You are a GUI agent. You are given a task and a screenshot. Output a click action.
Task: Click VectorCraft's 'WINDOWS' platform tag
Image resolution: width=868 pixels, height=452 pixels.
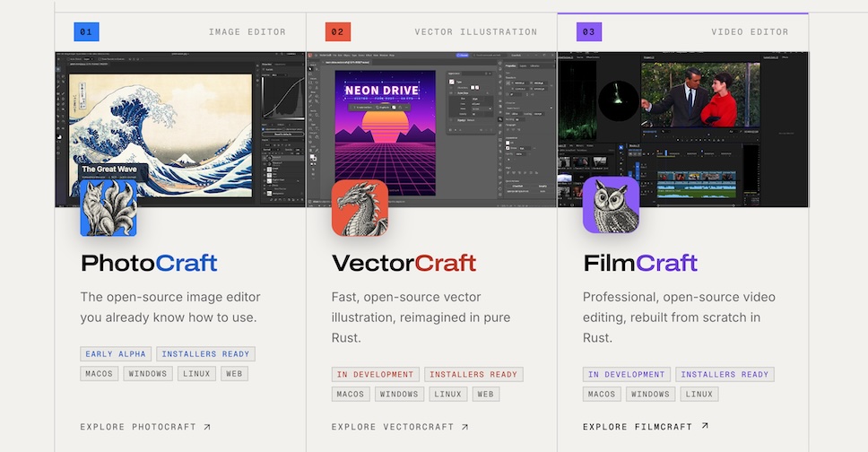point(399,395)
